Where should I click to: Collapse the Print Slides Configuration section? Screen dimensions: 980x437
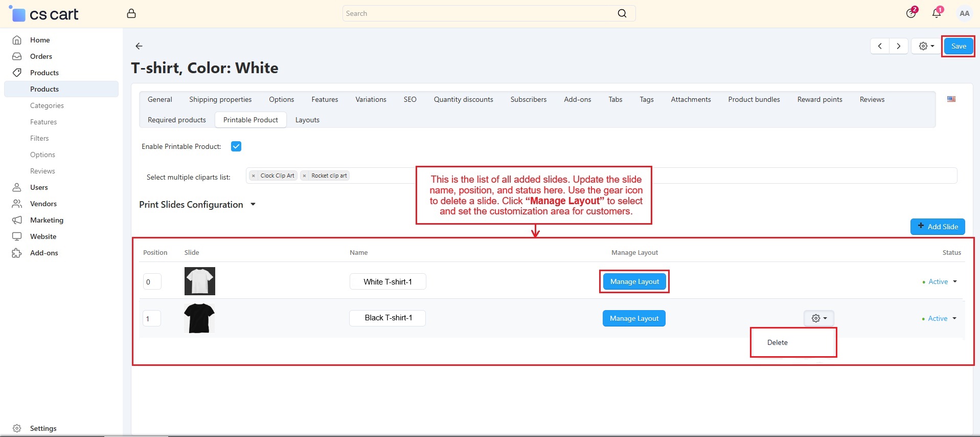253,205
